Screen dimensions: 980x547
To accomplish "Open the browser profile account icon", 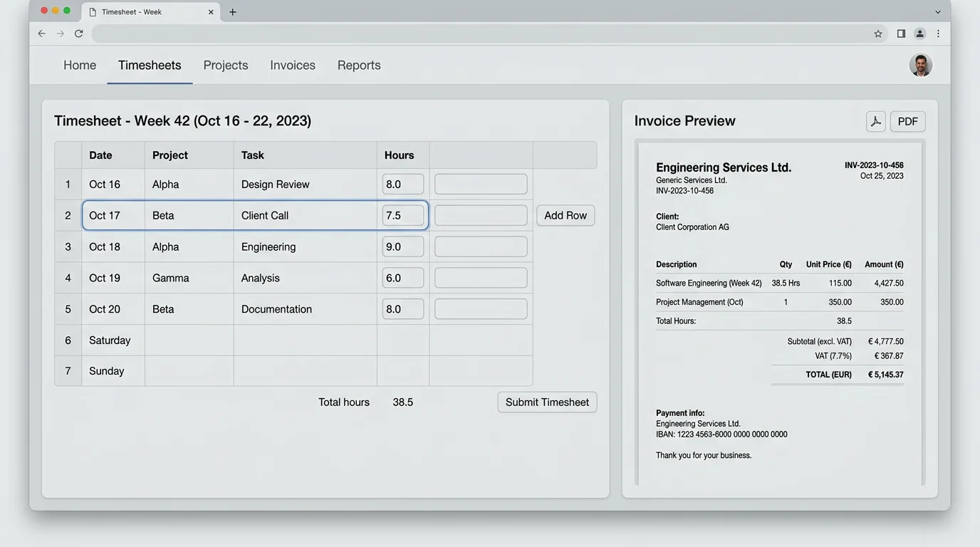I will [919, 33].
